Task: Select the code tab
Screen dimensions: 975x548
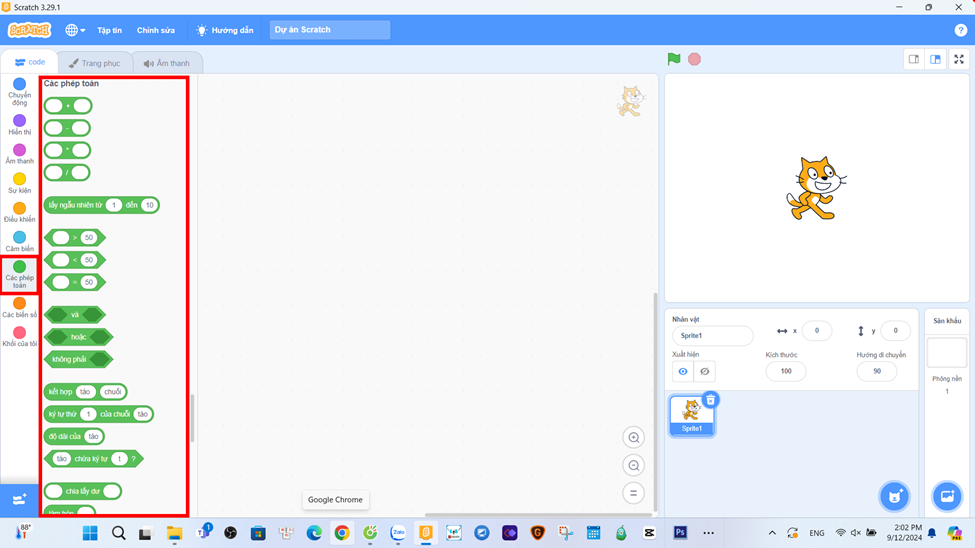Action: click(30, 62)
